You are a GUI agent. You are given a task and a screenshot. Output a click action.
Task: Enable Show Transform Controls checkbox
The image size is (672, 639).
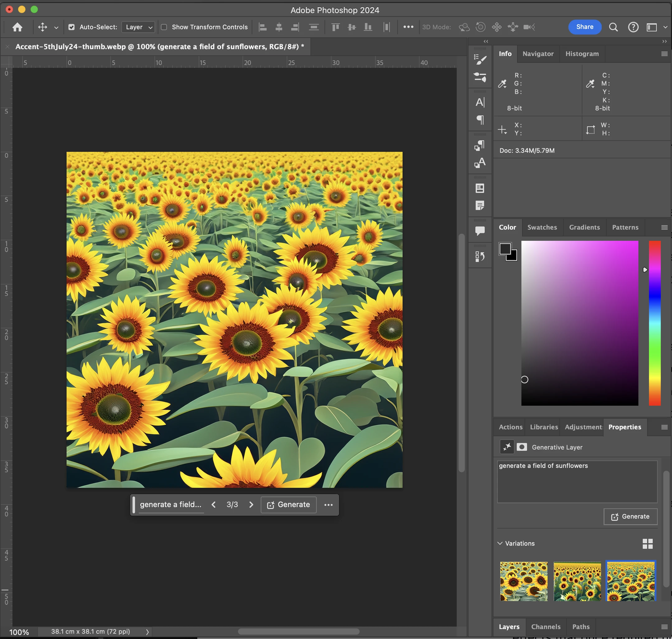[x=164, y=27]
